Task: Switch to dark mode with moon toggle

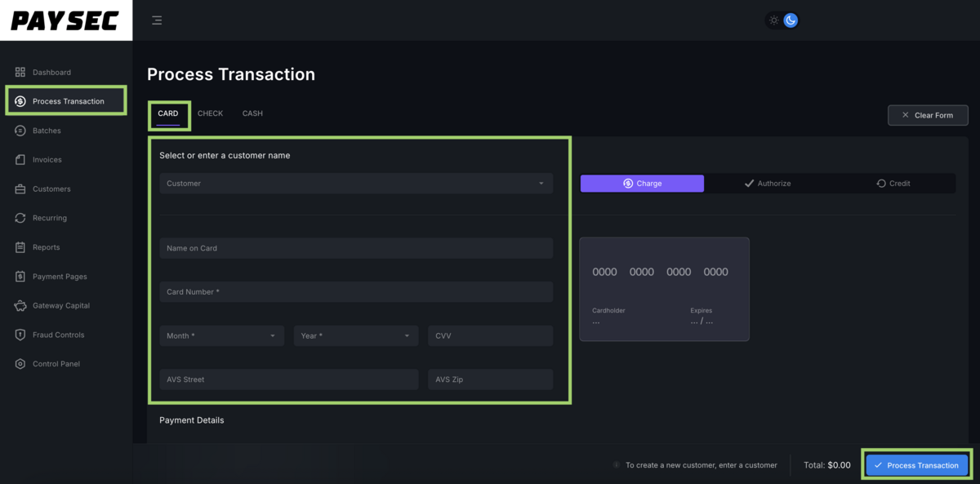Action: pyautogui.click(x=791, y=20)
